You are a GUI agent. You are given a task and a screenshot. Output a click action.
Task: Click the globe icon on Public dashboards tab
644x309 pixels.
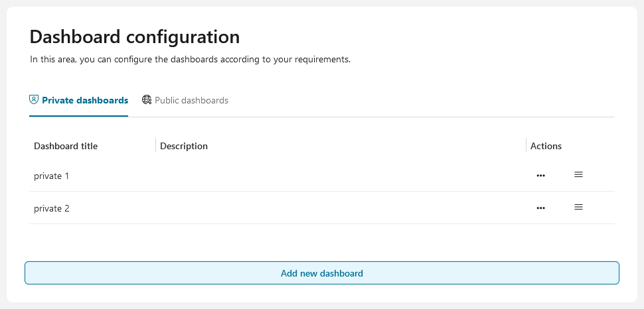pos(147,100)
